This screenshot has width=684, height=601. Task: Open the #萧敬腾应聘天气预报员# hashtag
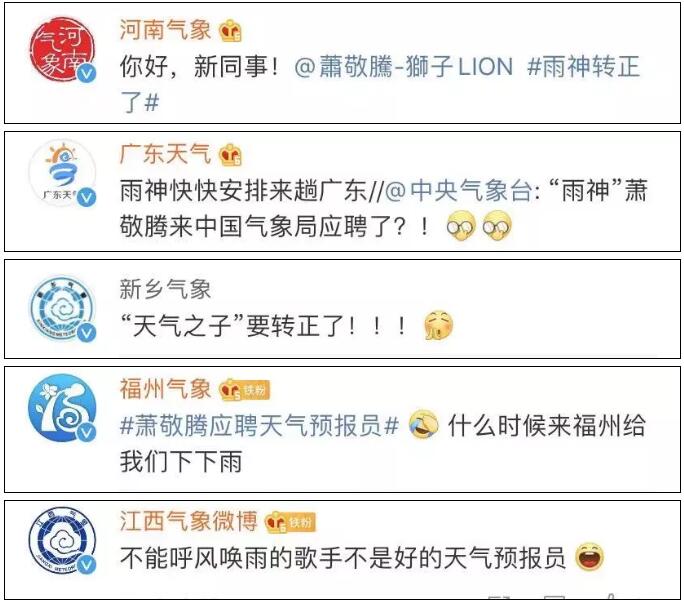click(260, 426)
